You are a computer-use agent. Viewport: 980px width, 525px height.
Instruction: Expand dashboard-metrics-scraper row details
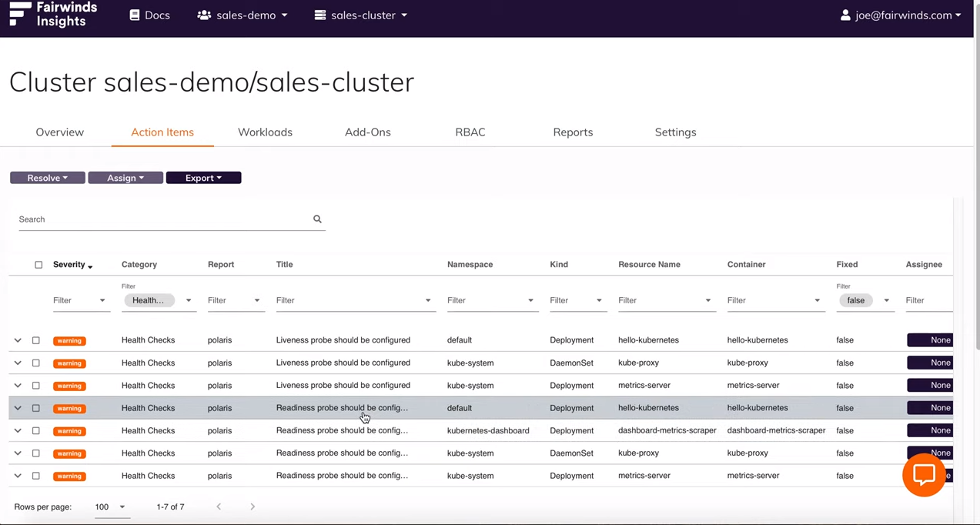[x=18, y=430]
